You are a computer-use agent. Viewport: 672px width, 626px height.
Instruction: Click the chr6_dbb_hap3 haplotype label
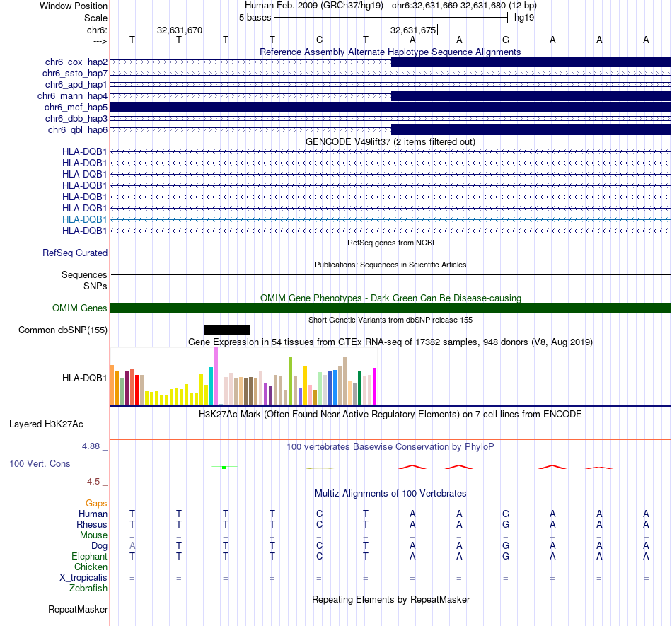pyautogui.click(x=76, y=118)
